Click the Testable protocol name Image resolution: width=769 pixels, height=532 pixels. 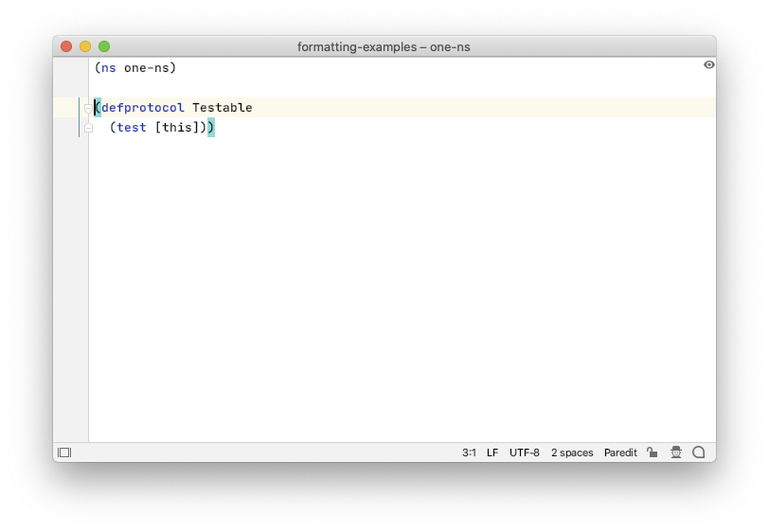223,107
